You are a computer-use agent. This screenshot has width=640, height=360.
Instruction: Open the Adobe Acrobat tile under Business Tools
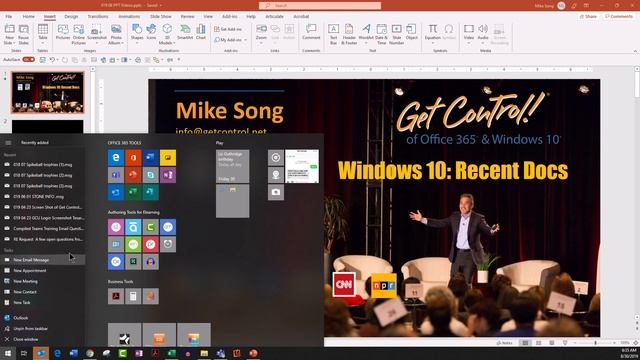[x=116, y=296]
